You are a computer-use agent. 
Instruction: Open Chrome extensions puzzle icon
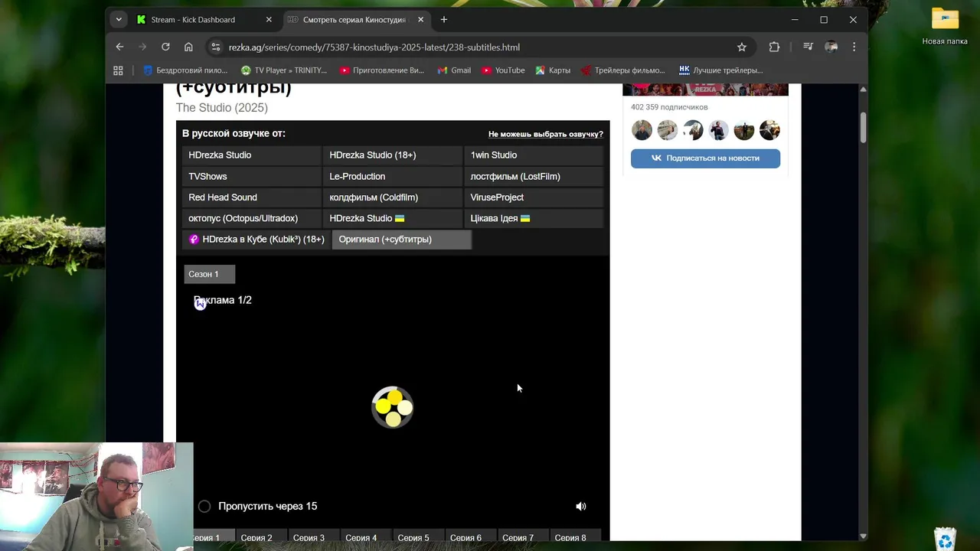click(774, 47)
